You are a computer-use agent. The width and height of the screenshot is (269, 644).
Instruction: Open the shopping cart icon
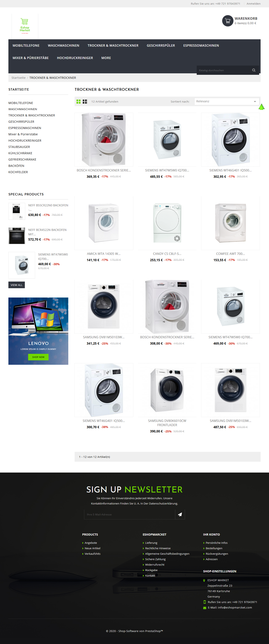coord(228,21)
